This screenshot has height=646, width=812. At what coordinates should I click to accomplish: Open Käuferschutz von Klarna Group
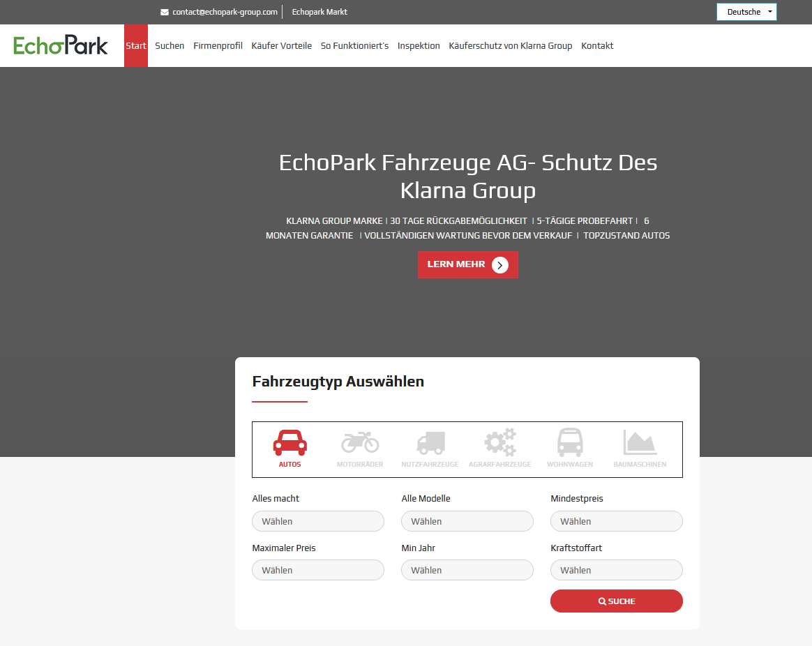point(510,45)
